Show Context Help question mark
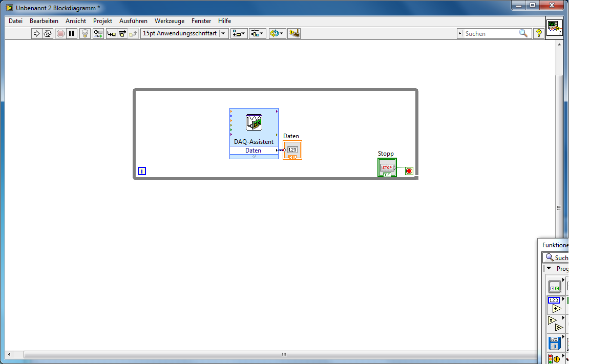This screenshot has height=364, width=590. [539, 33]
